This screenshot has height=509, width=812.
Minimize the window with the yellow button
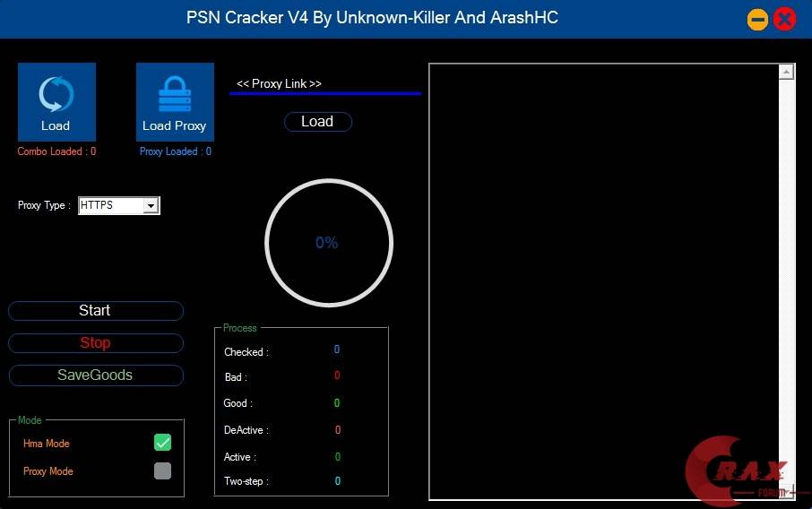click(757, 21)
